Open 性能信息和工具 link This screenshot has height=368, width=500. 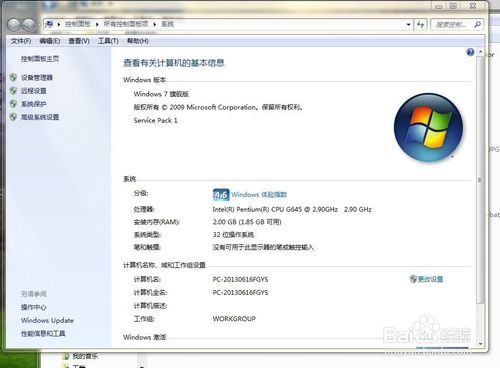[x=43, y=333]
